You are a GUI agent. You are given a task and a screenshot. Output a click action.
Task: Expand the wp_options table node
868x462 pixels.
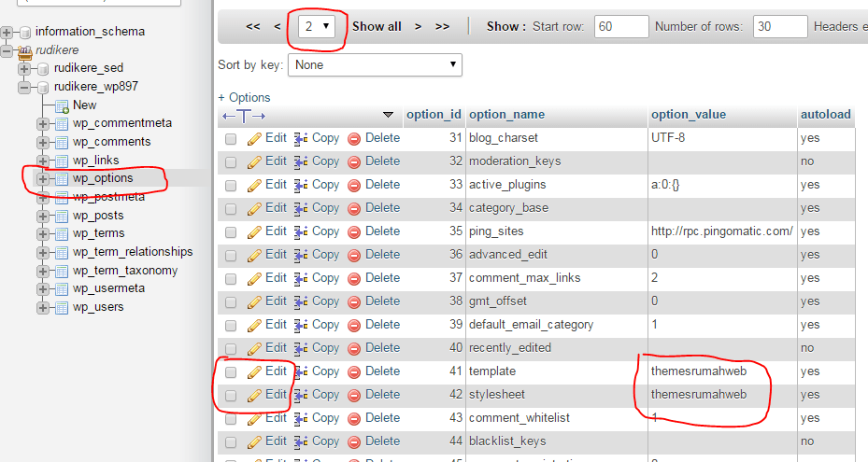point(43,178)
